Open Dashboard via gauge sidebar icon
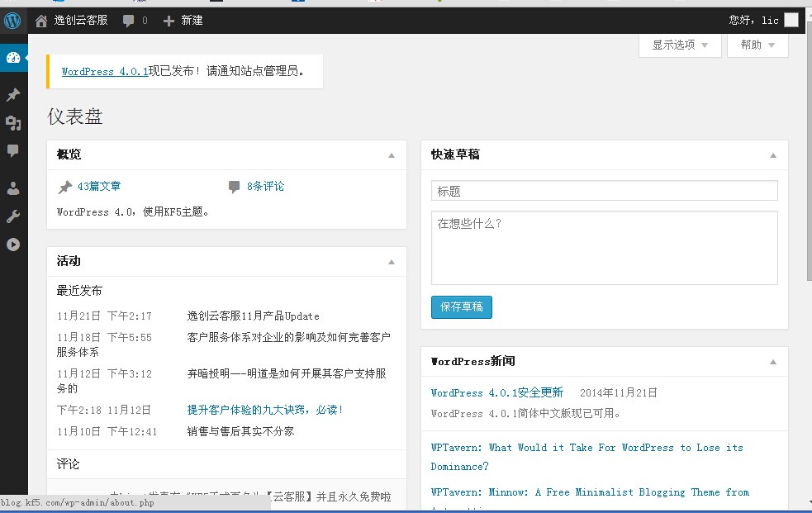 (13, 58)
